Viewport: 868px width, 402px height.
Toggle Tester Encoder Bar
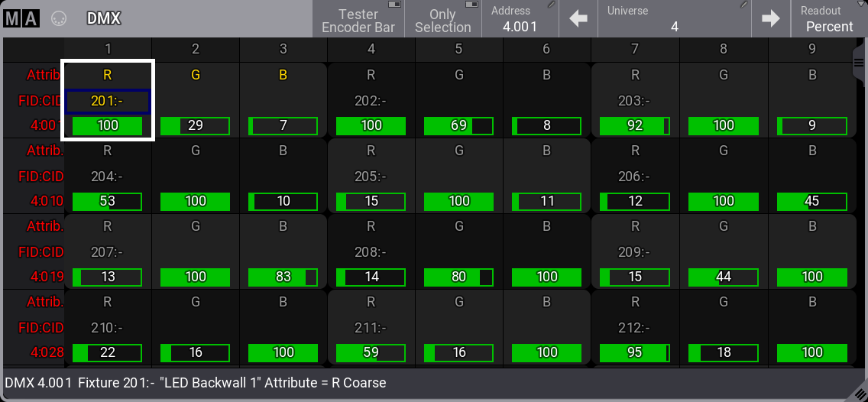click(x=358, y=19)
